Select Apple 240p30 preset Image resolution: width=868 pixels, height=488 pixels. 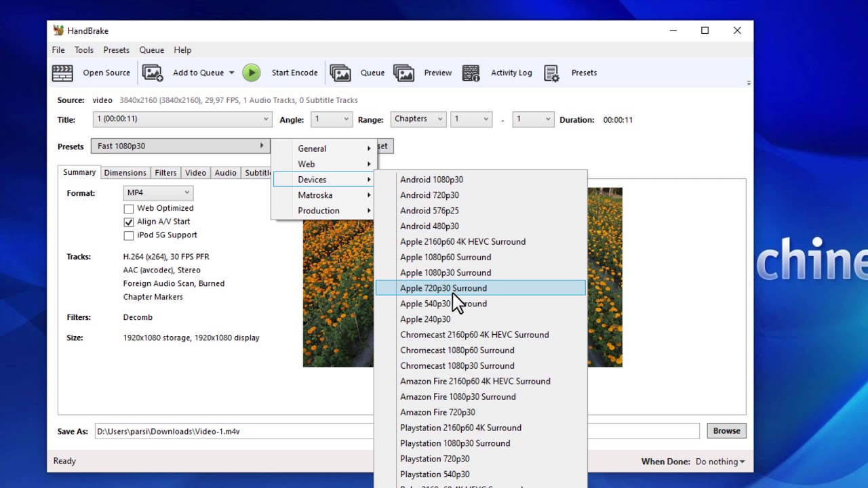click(x=480, y=319)
